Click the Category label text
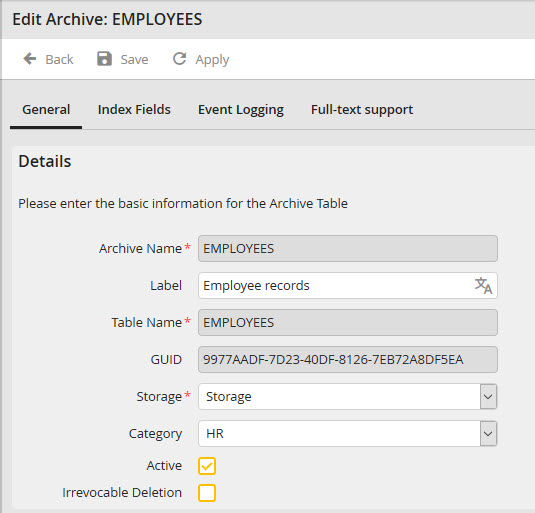 155,434
